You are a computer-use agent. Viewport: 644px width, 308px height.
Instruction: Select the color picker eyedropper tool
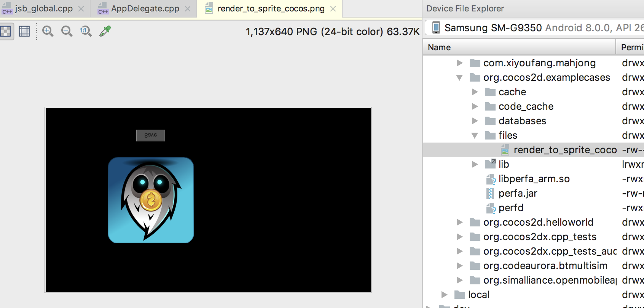105,31
